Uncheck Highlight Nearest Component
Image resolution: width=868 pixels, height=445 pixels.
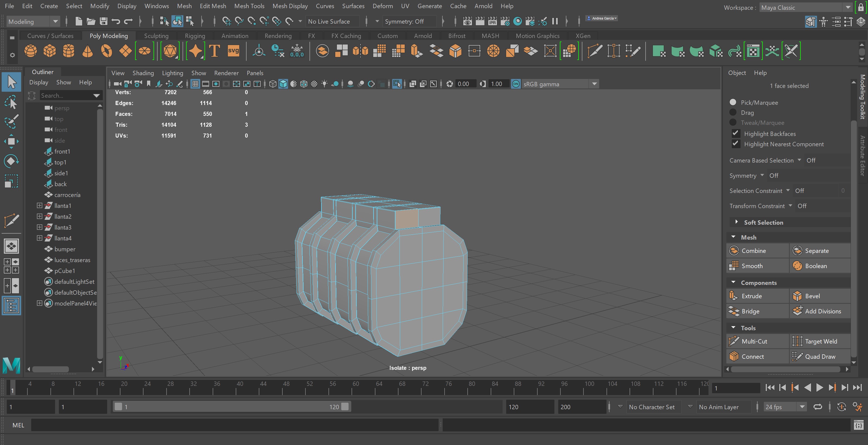736,144
